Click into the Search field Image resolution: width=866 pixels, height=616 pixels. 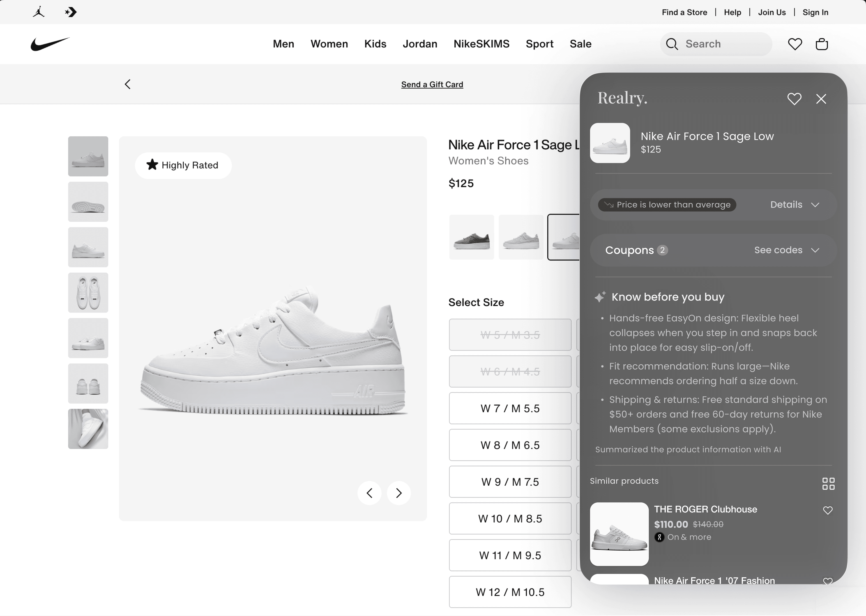tap(716, 44)
